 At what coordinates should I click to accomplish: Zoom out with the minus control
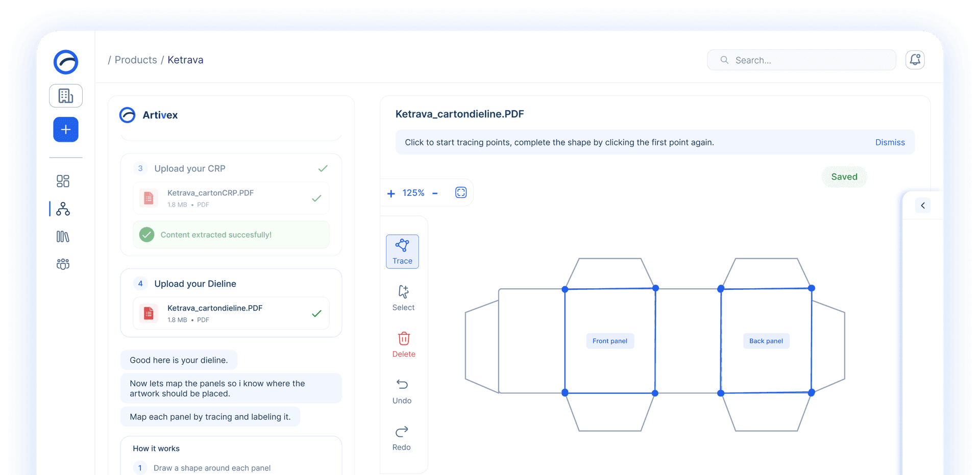click(435, 193)
